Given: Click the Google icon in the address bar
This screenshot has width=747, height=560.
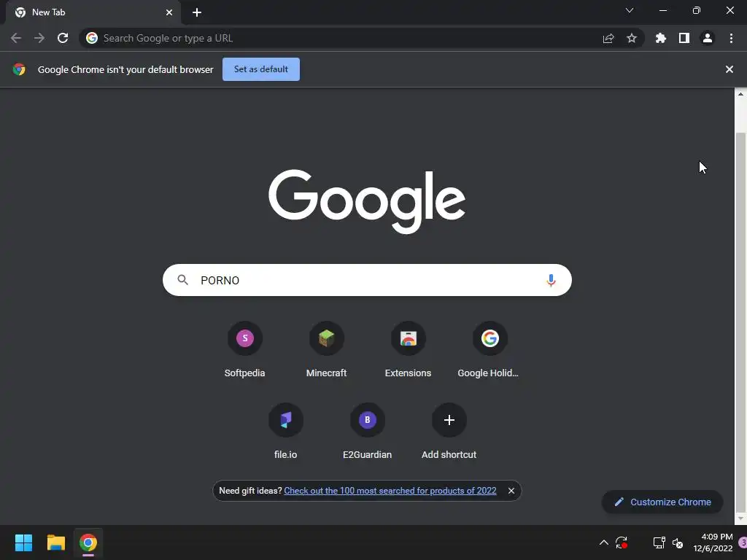Looking at the screenshot, I should click(92, 38).
